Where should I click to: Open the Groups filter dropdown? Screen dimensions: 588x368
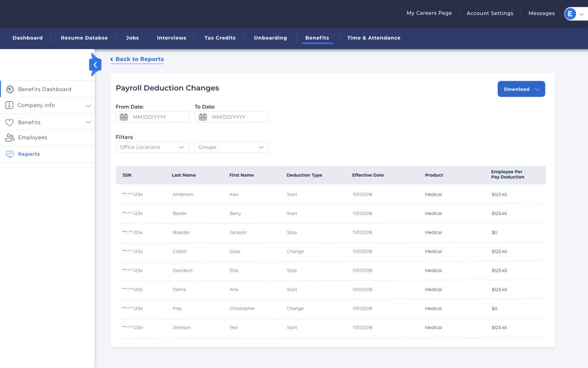[x=231, y=147]
